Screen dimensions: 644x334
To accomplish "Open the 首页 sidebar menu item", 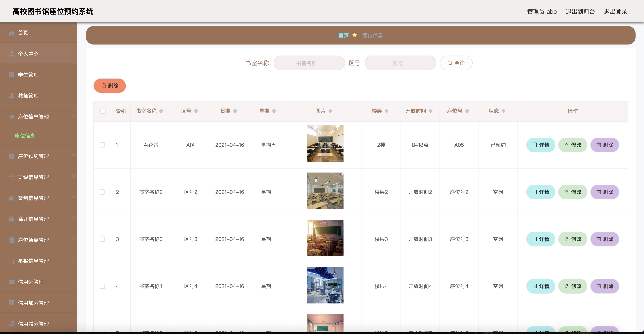I will (38, 33).
